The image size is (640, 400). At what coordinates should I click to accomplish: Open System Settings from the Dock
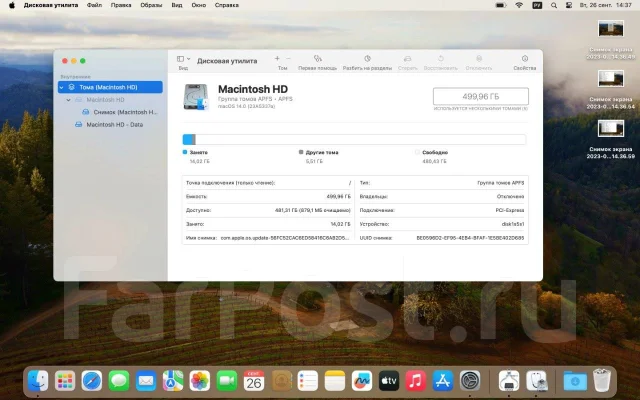[x=470, y=380]
